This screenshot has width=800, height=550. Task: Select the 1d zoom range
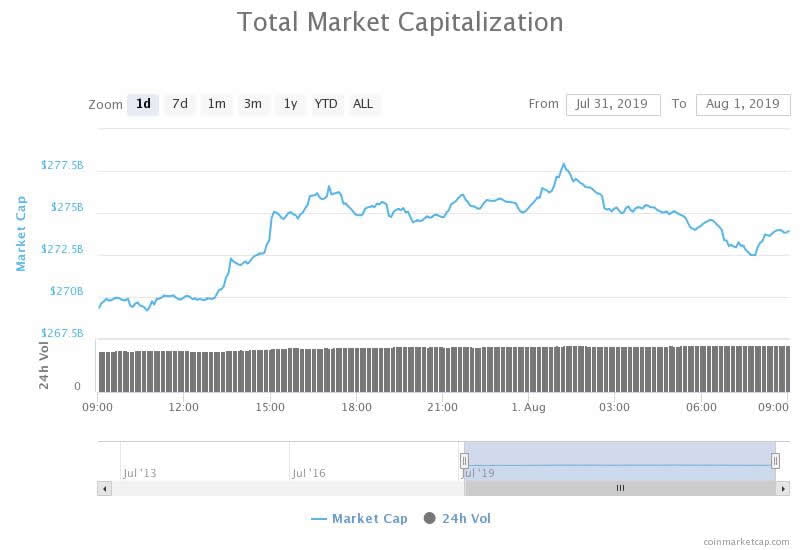pyautogui.click(x=143, y=104)
